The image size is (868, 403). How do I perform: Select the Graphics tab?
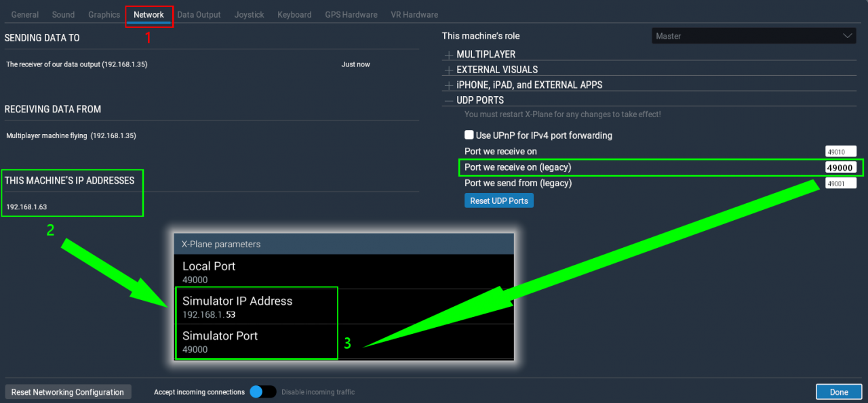tap(104, 14)
